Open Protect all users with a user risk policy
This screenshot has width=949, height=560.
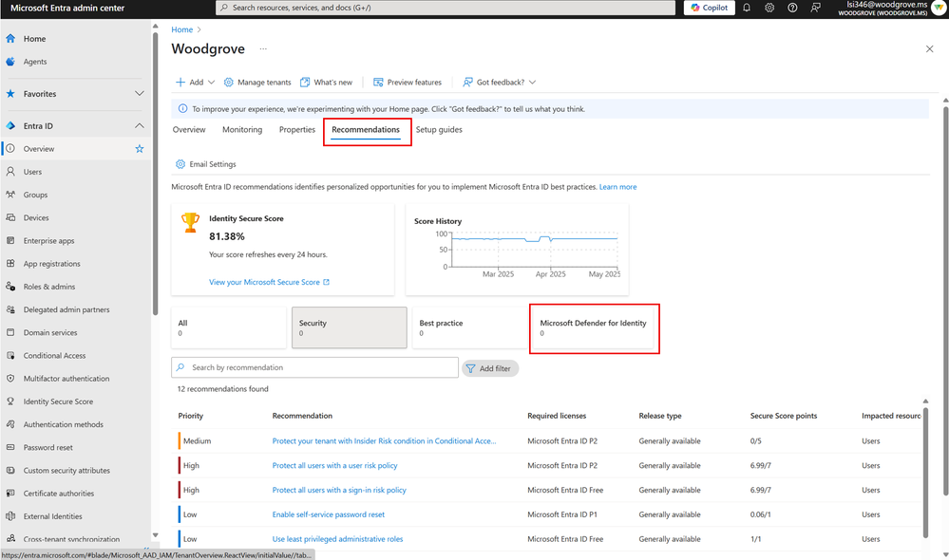point(334,466)
